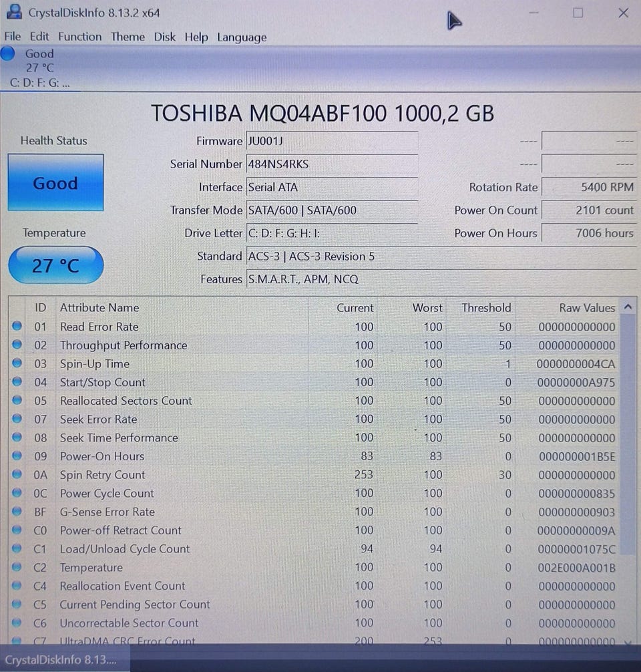
Task: Open the File menu
Action: tap(13, 37)
